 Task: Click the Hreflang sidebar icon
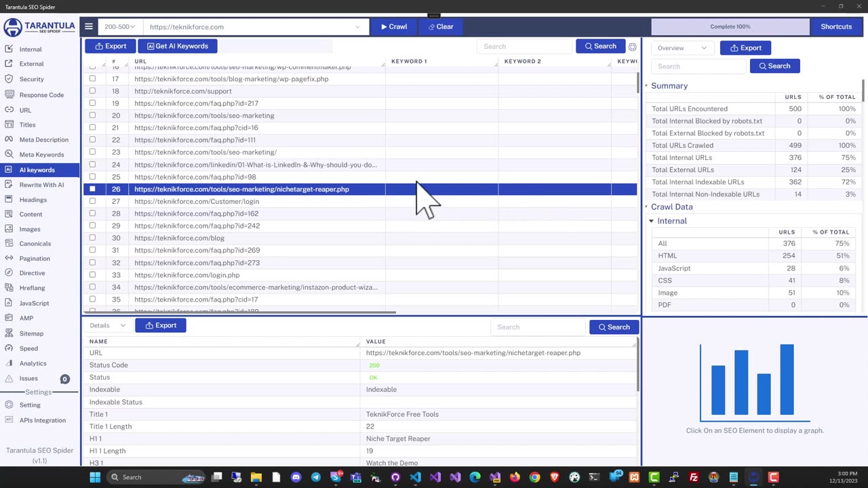(9, 288)
